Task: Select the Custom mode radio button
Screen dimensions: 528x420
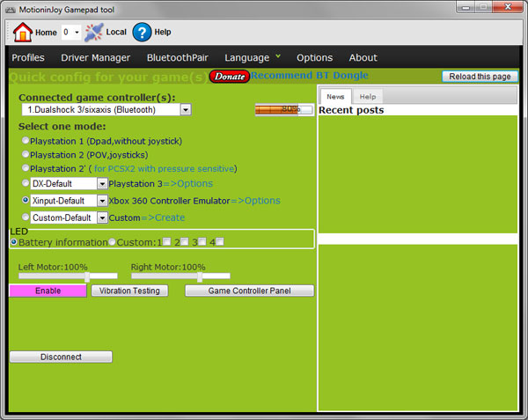Action: (x=26, y=217)
